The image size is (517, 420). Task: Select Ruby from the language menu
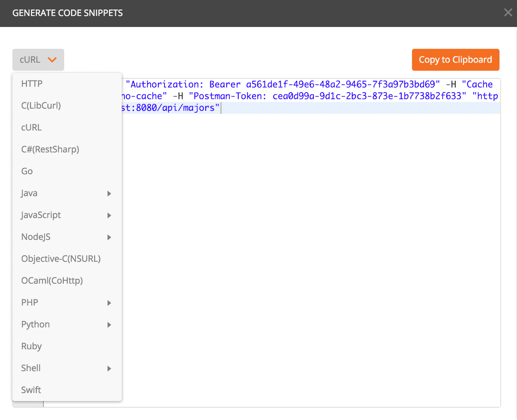pyautogui.click(x=31, y=346)
